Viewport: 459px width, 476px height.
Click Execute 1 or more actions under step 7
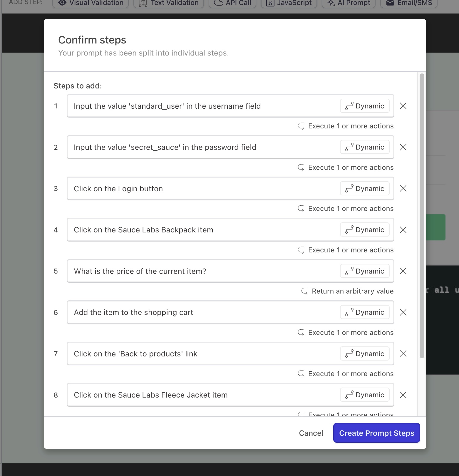coord(346,374)
